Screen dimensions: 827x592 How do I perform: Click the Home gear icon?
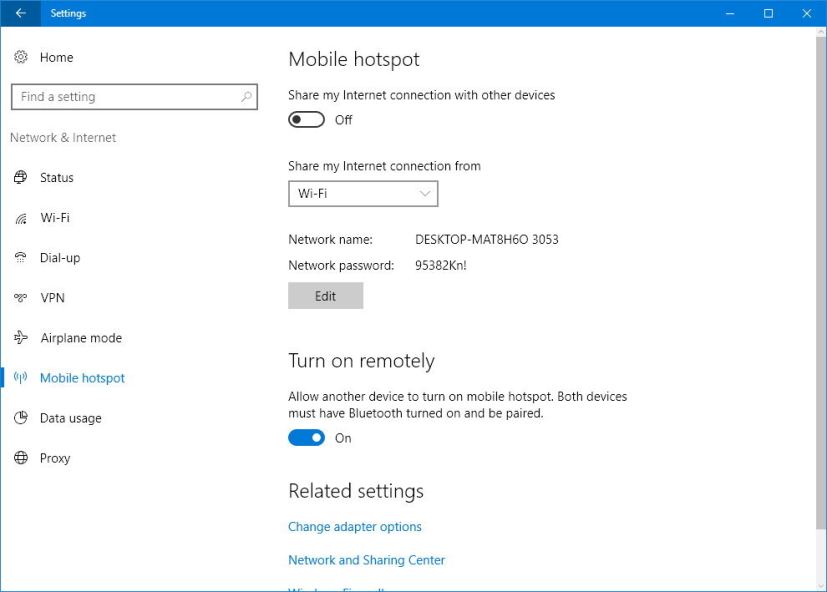click(21, 57)
